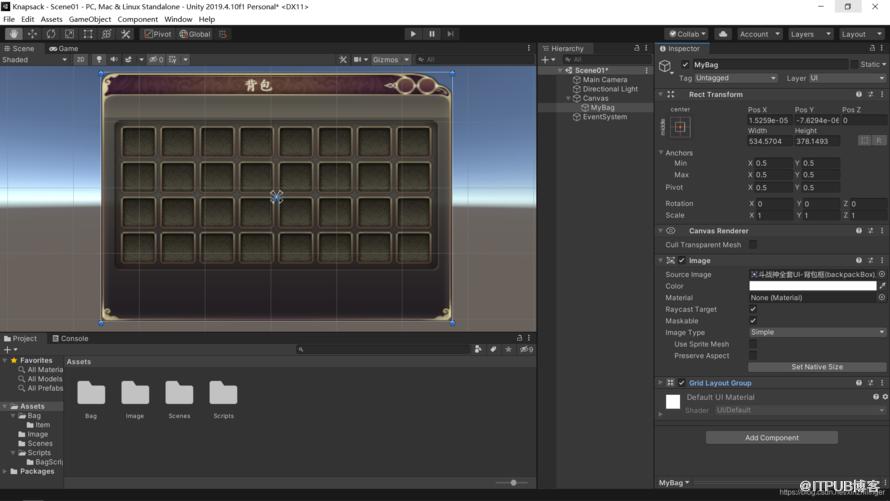Viewport: 890px width, 501px height.
Task: Select the Scale tool
Action: click(69, 34)
